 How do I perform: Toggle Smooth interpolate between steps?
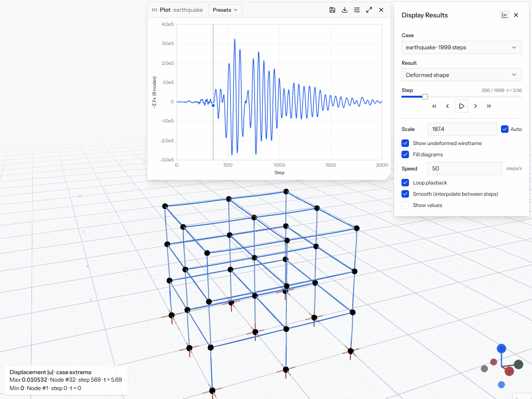tap(405, 194)
